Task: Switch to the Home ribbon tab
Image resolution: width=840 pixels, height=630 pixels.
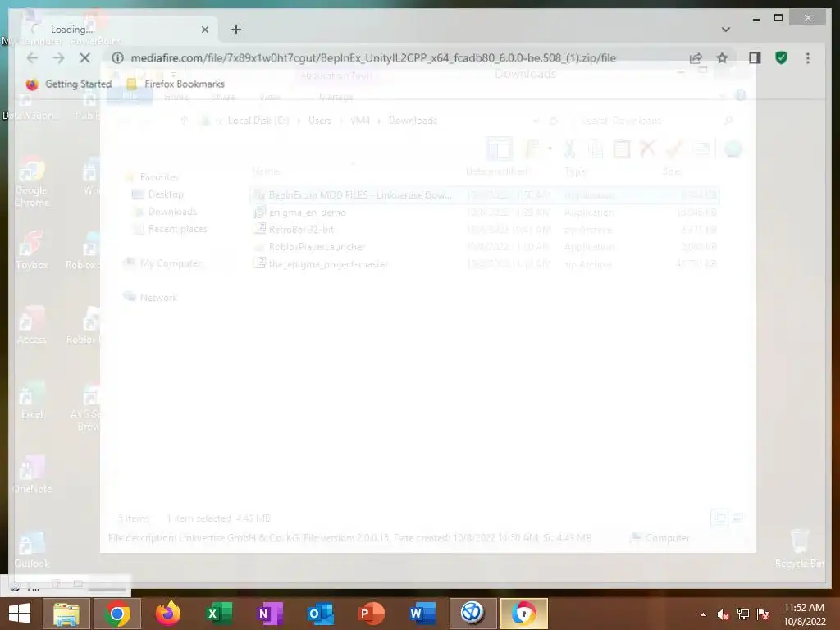Action: click(176, 97)
